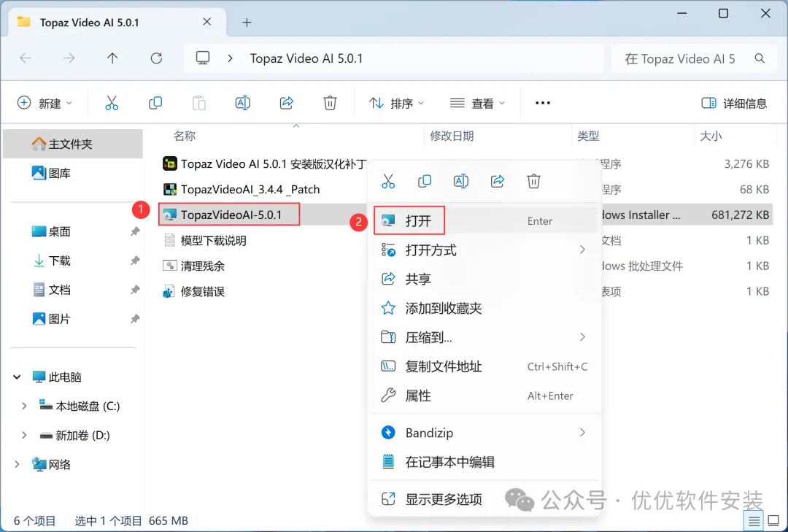Click the Topaz Video AI 5.0.1 address path
The height and width of the screenshot is (532, 788).
click(x=306, y=58)
